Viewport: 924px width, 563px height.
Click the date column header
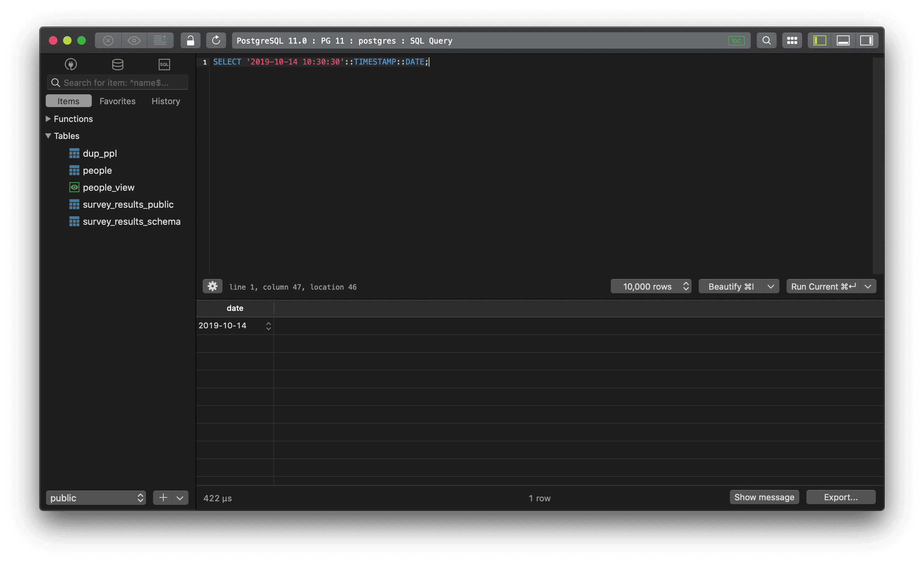click(235, 308)
